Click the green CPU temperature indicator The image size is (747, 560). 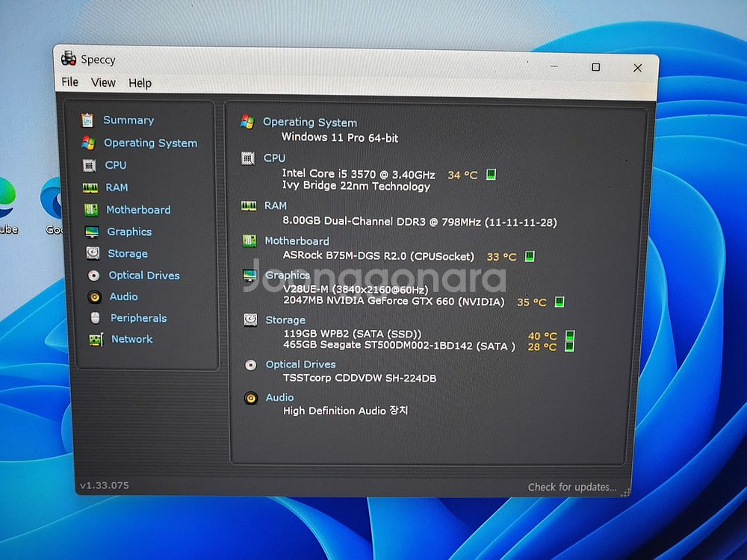coord(491,175)
